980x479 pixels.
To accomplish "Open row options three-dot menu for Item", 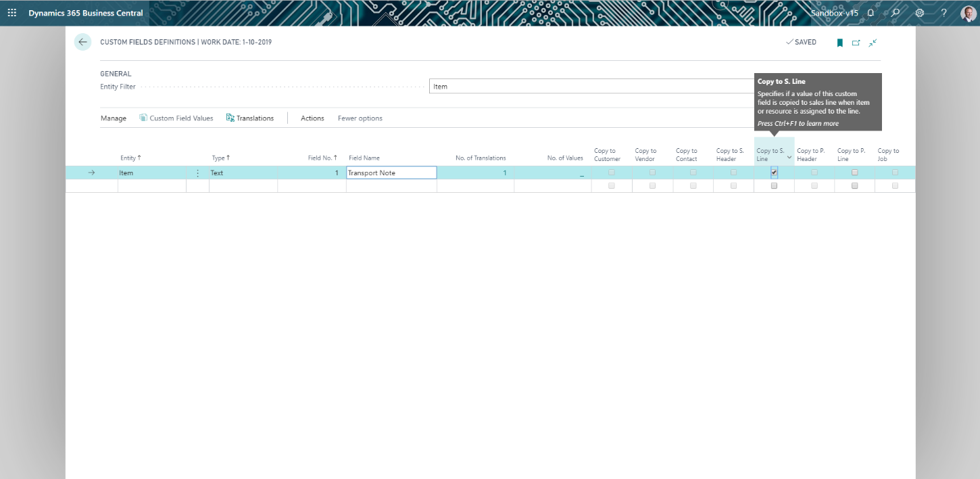I will [x=197, y=173].
